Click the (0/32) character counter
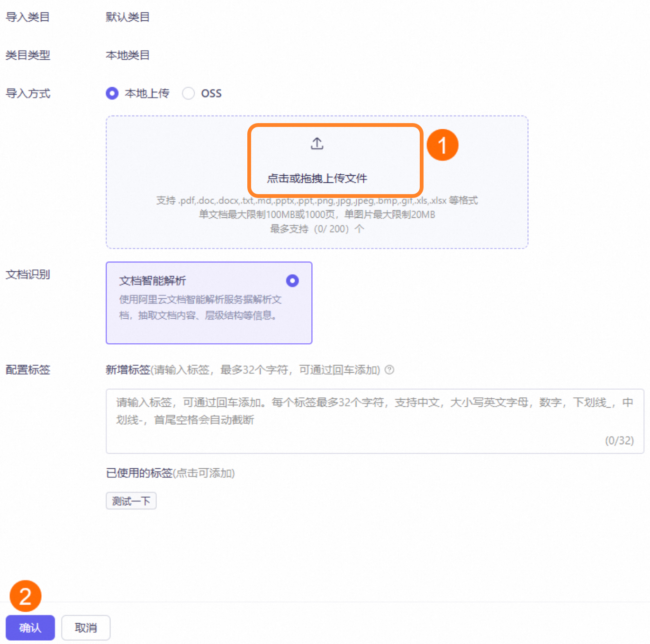 pos(619,440)
